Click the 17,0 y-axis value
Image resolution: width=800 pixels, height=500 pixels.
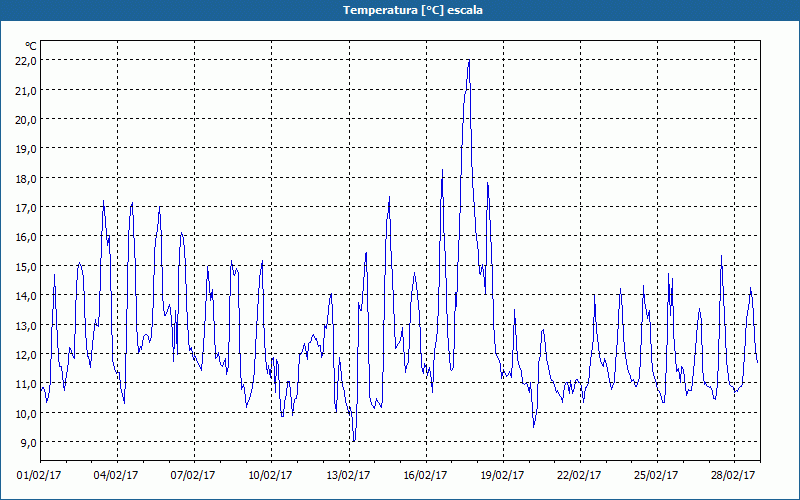click(26, 208)
